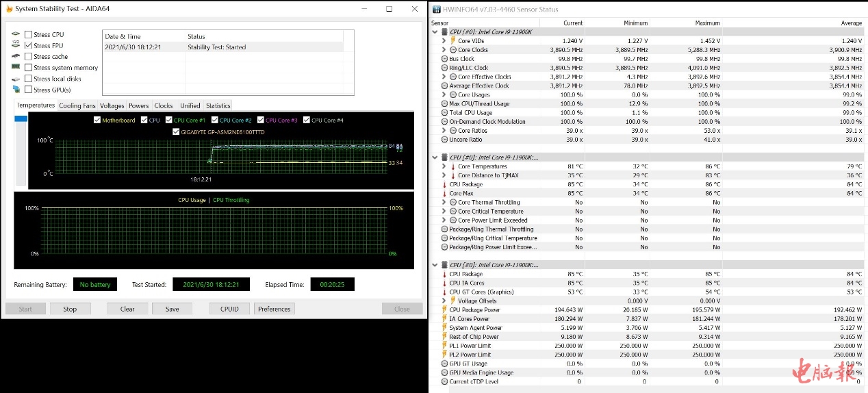
Task: Click the clock icon beside Bus Clock
Action: (444, 59)
